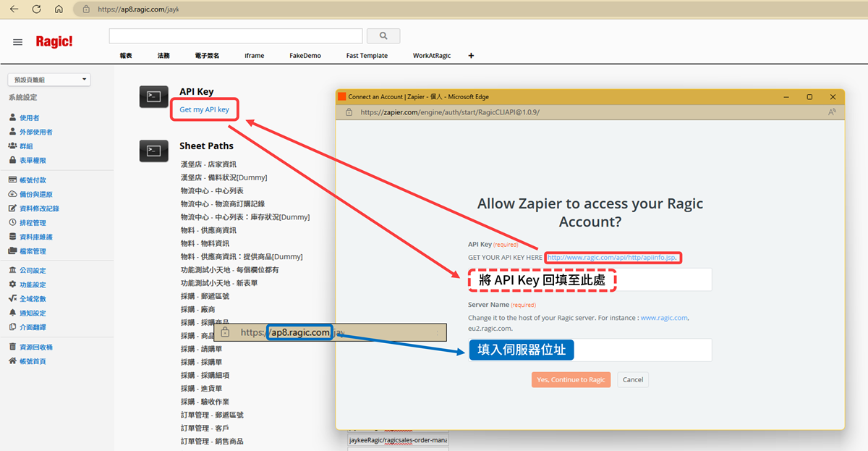Click the gear icon for 功能設定

click(12, 284)
